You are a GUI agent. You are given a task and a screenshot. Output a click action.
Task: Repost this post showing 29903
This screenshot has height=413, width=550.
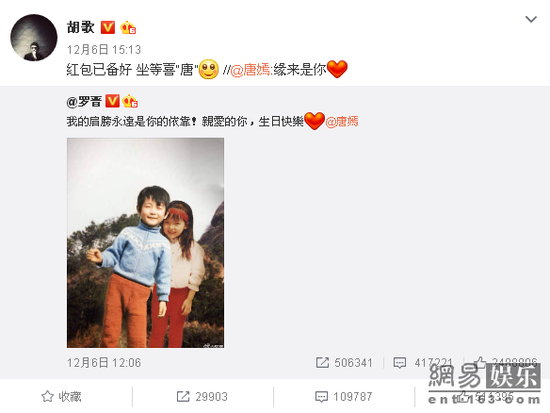click(x=202, y=397)
